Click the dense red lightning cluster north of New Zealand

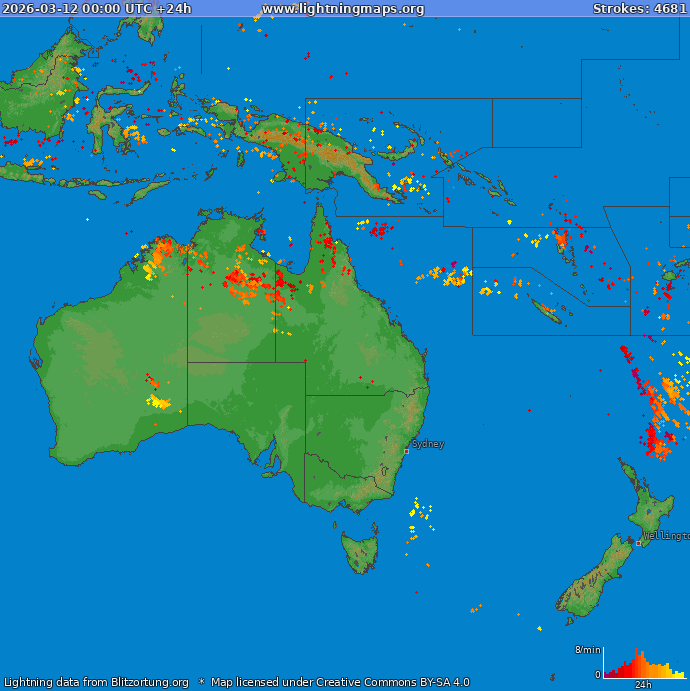[x=656, y=440]
